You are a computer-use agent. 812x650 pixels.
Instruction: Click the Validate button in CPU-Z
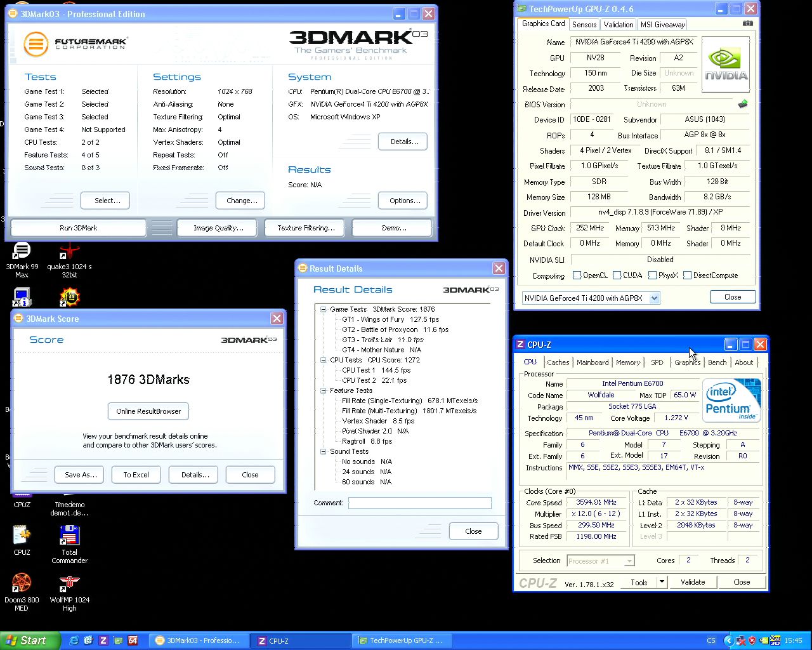pos(693,582)
